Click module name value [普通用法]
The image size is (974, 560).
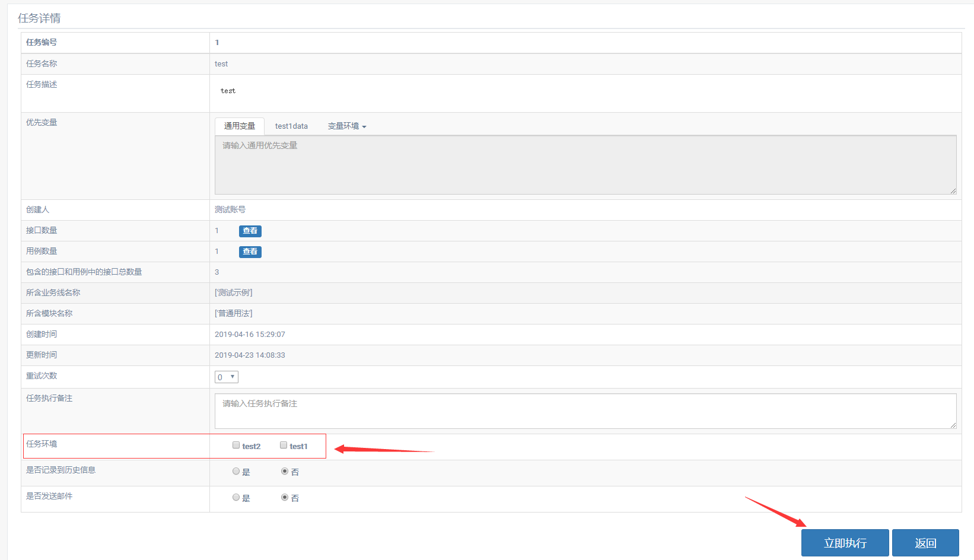(x=234, y=313)
